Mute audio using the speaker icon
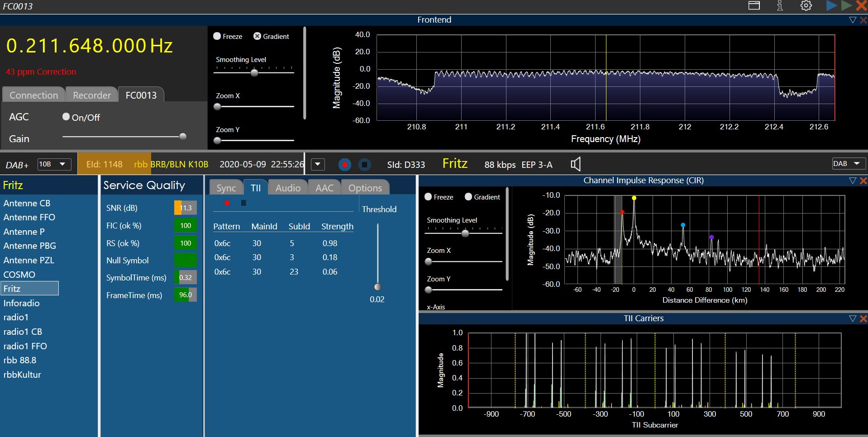Viewport: 868px width, 437px height. (576, 164)
